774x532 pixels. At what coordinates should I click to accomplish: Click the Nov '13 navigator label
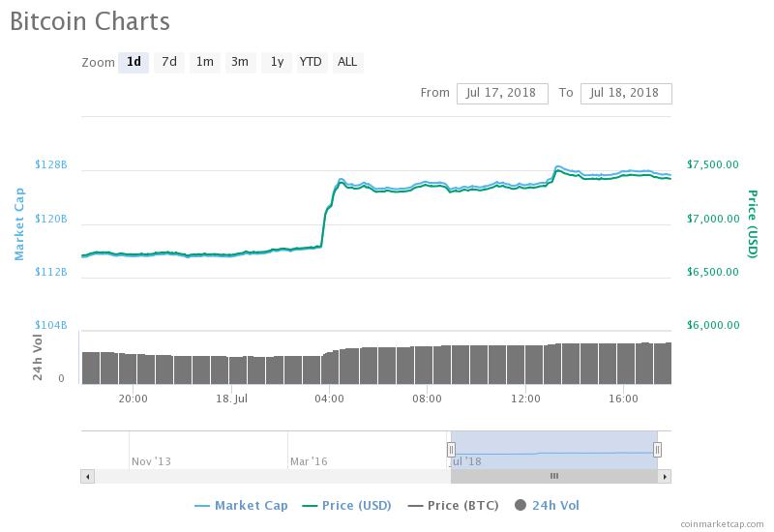[151, 462]
